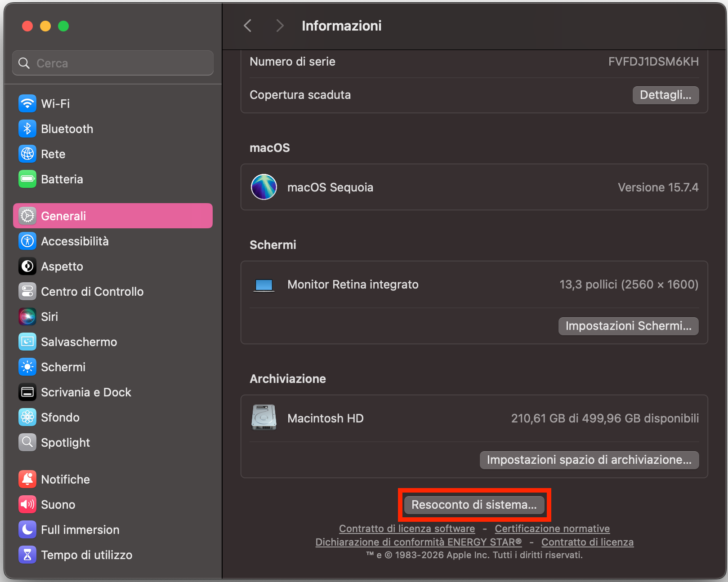
Task: Select the Schermi displays icon
Action: pyautogui.click(x=27, y=367)
